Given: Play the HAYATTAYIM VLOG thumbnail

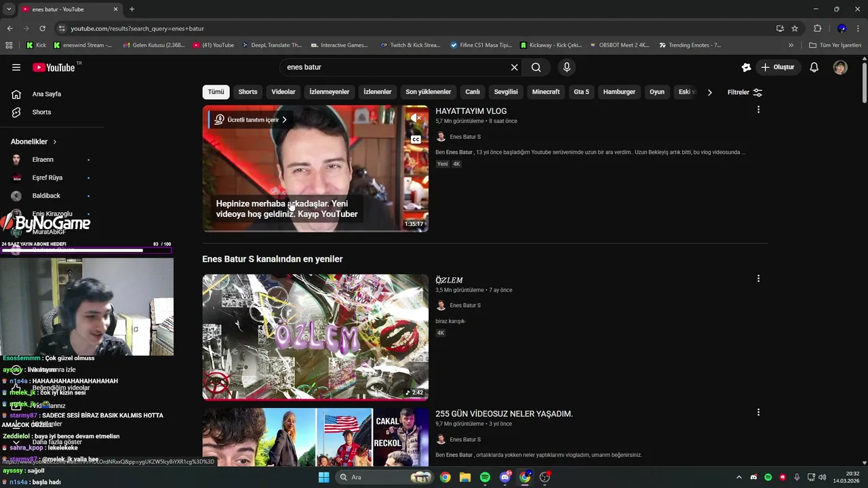Looking at the screenshot, I should [315, 168].
